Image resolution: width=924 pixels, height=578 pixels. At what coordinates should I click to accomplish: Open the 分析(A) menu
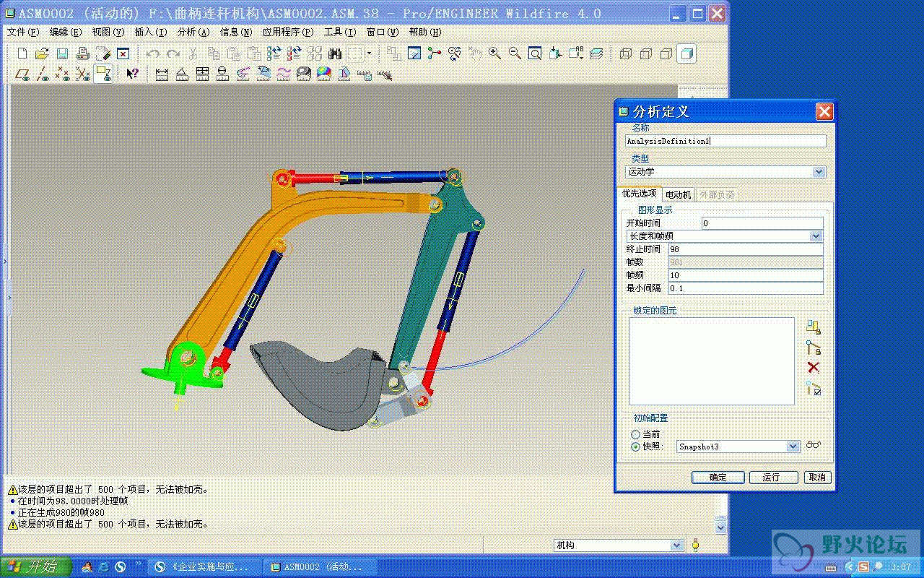tap(193, 33)
